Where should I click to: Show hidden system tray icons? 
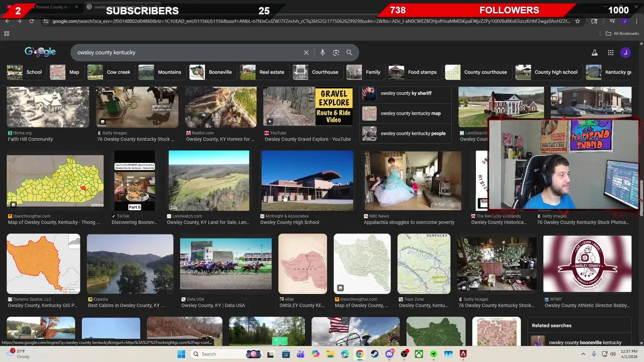584,354
